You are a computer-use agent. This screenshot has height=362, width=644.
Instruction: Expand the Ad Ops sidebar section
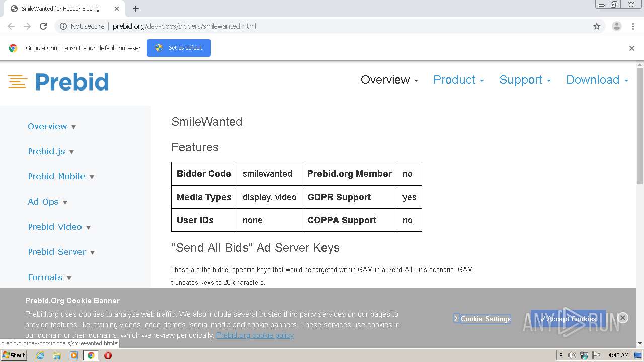pos(47,202)
